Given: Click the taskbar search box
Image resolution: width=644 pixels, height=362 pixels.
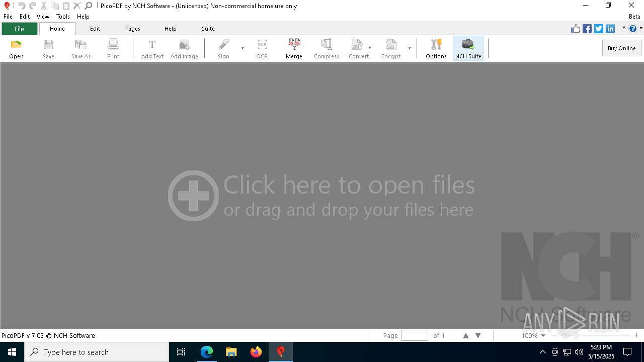Looking at the screenshot, I should click(97, 352).
